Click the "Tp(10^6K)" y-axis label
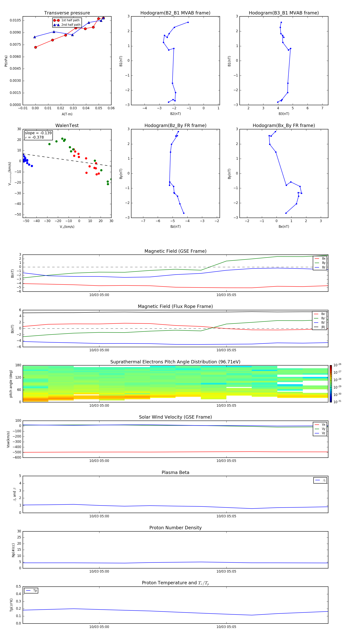351x644 pixels. click(11, 605)
